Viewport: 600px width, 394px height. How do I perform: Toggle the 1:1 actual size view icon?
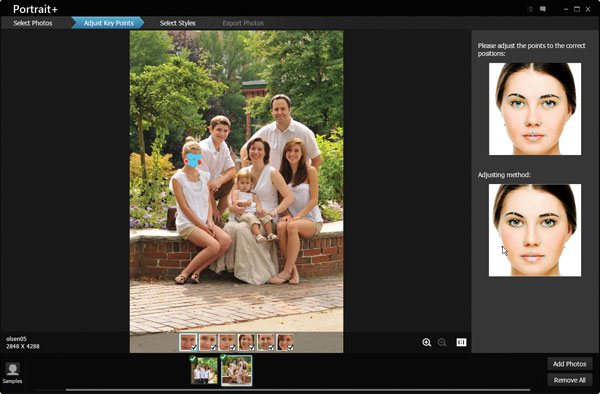(461, 342)
